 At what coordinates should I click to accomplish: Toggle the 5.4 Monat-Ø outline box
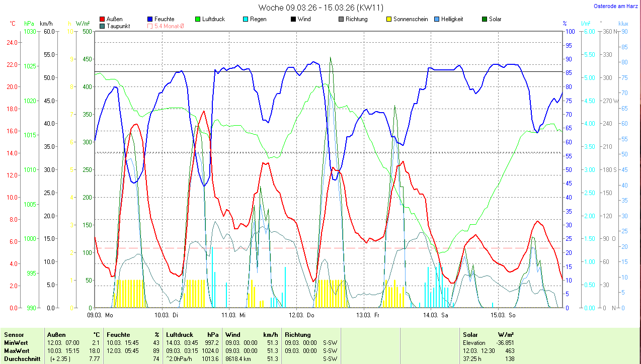150,26
